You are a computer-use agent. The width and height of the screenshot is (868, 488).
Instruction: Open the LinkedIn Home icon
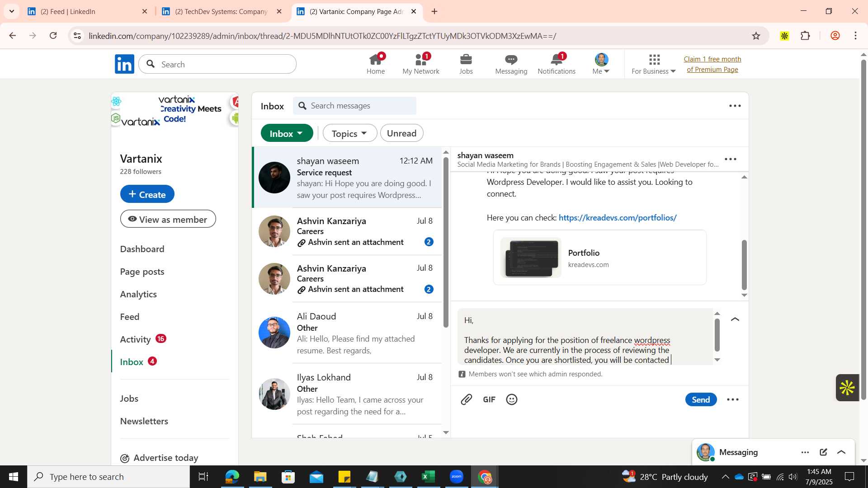pyautogui.click(x=375, y=64)
